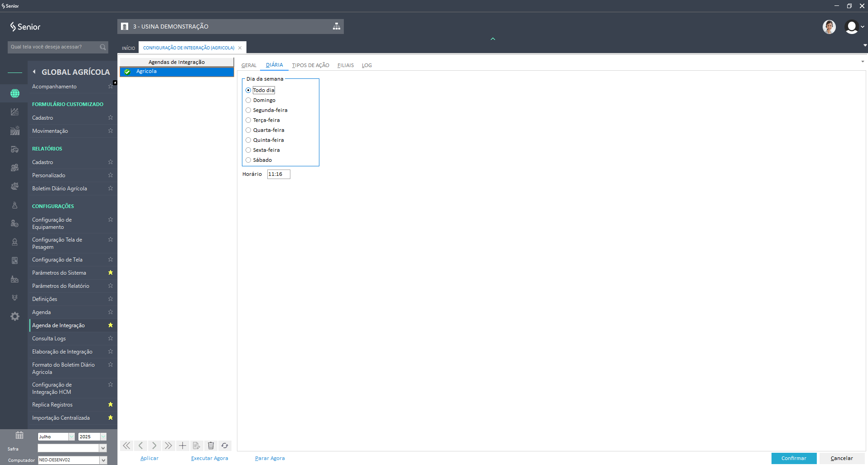
Task: Select the Sexta-feira radio option
Action: tap(248, 150)
